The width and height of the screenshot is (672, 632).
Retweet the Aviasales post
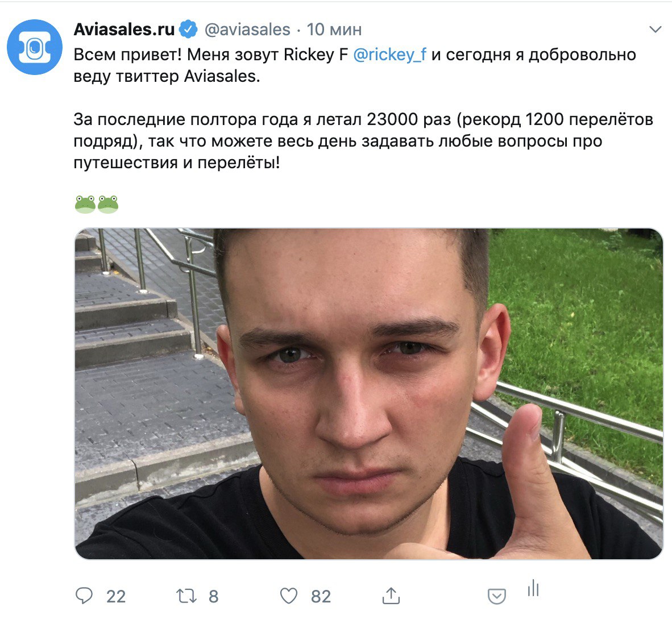coord(186,596)
